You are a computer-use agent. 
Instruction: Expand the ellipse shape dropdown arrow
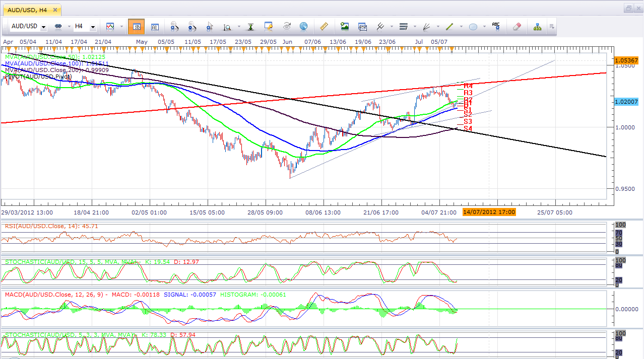[484, 27]
